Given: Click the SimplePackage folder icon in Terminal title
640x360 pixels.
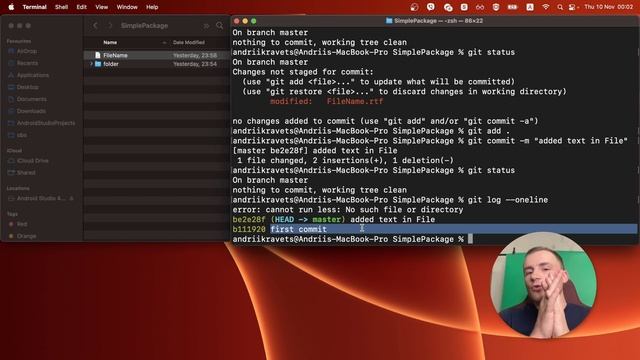Looking at the screenshot, I should 389,21.
